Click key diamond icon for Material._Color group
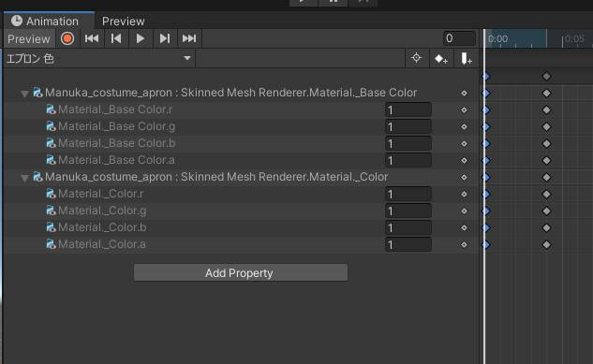This screenshot has width=593, height=364. tap(464, 178)
